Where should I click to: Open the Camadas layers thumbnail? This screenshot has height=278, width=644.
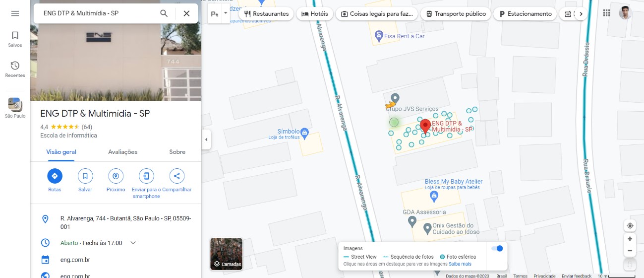pos(227,254)
